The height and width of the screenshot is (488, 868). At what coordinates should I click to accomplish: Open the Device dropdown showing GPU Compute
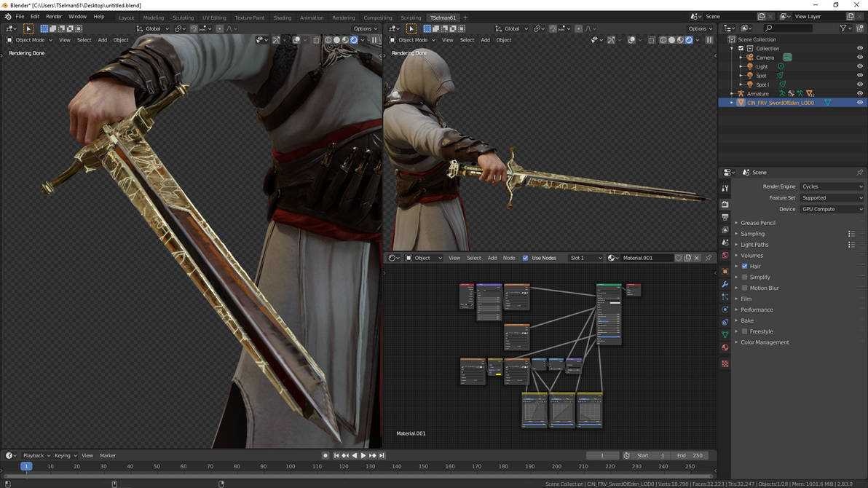(x=832, y=209)
